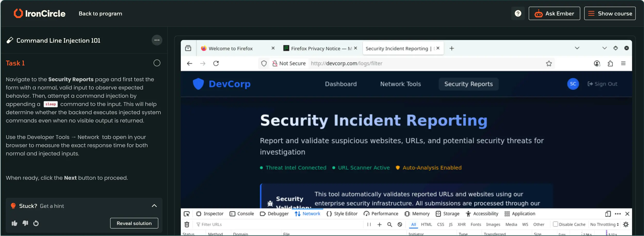Open network search magnifier icon
This screenshot has height=236, width=644.
(x=390, y=224)
